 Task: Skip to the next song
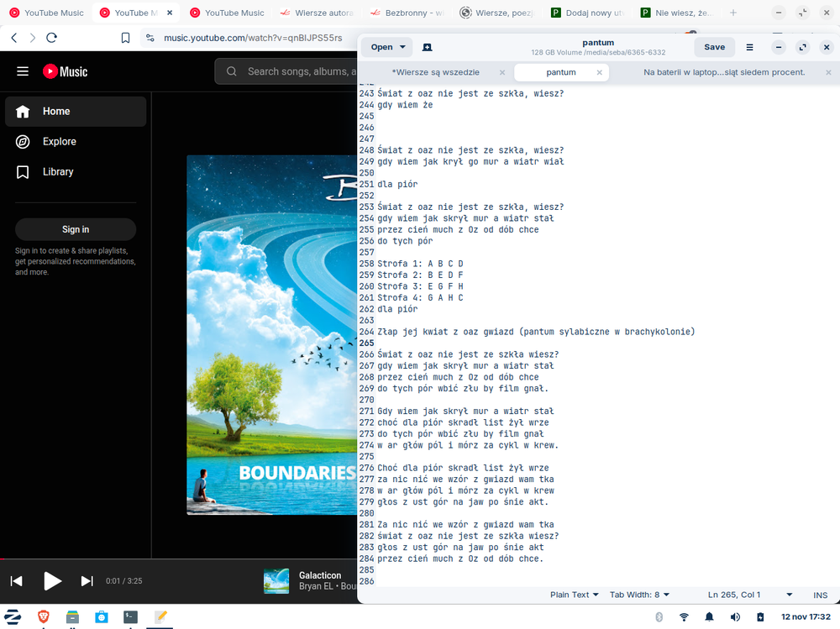point(87,581)
